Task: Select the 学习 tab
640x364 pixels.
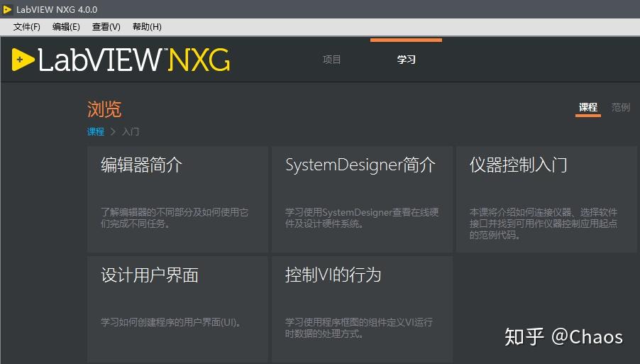Action: coord(406,60)
